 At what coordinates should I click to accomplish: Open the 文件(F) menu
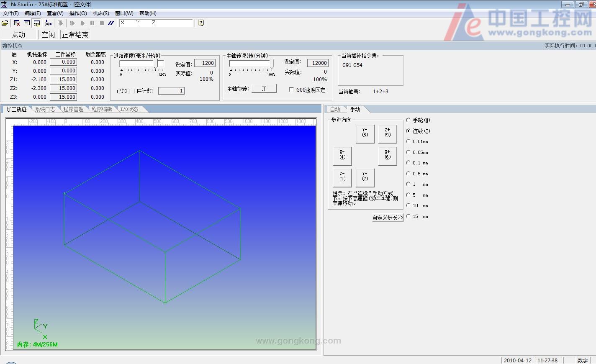[11, 13]
